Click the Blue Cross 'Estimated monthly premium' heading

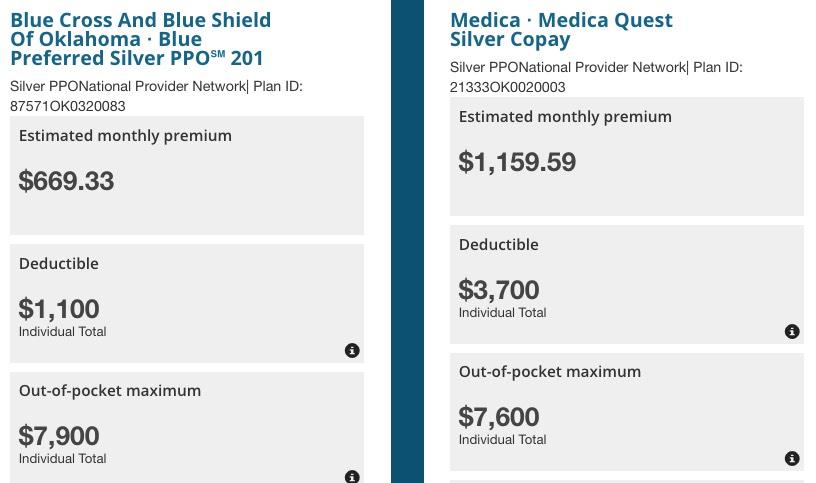click(x=125, y=135)
